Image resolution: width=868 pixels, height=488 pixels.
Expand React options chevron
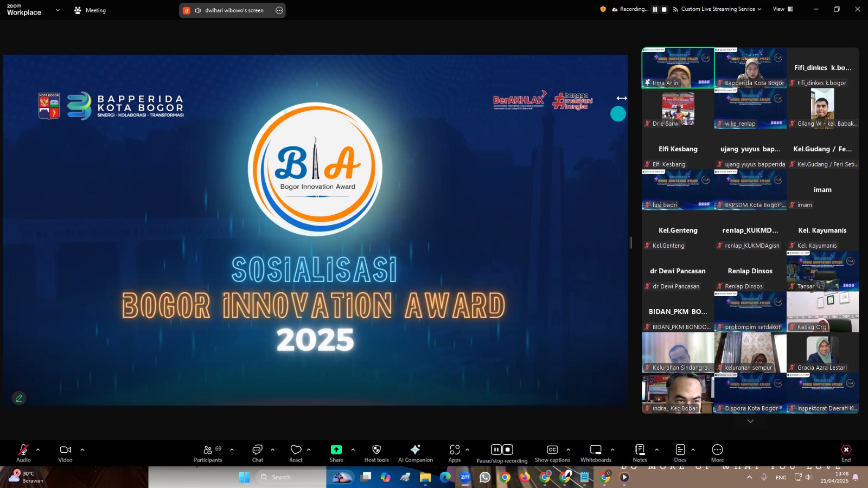[x=309, y=450]
